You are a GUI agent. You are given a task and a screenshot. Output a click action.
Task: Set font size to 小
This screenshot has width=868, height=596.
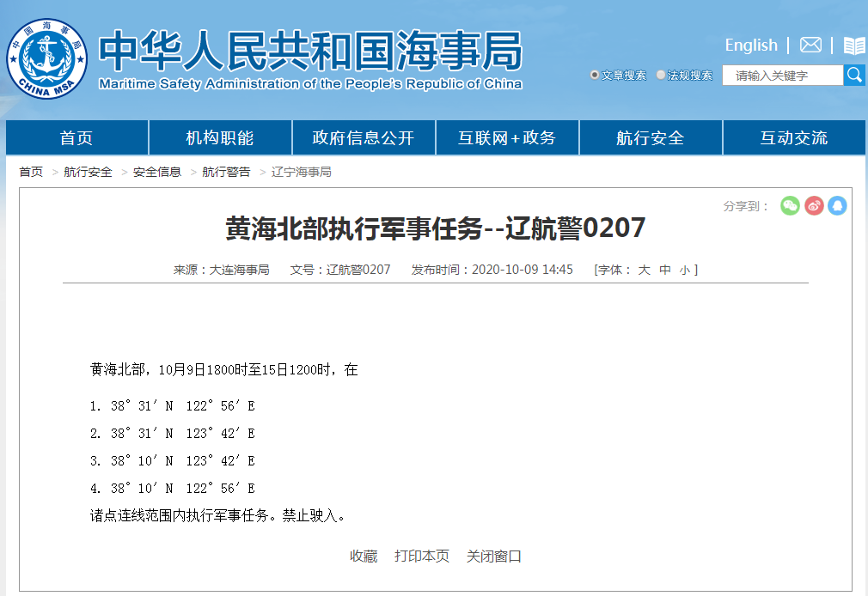(x=685, y=270)
